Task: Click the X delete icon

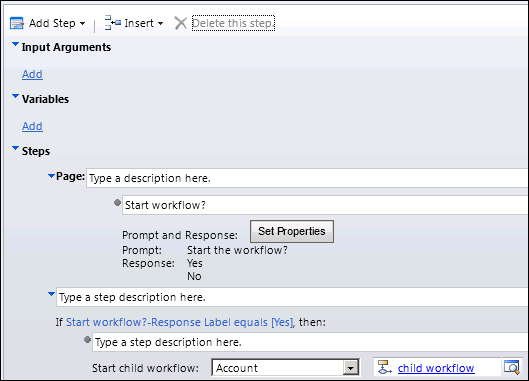Action: point(180,23)
